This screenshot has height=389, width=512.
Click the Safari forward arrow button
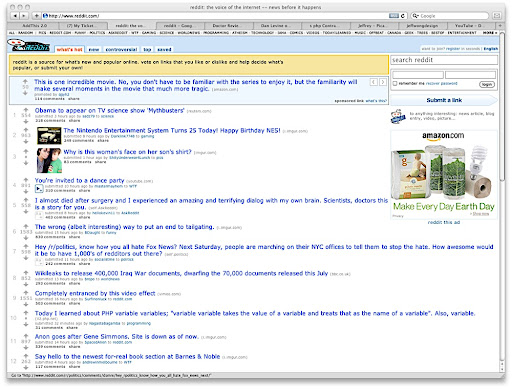24,16
